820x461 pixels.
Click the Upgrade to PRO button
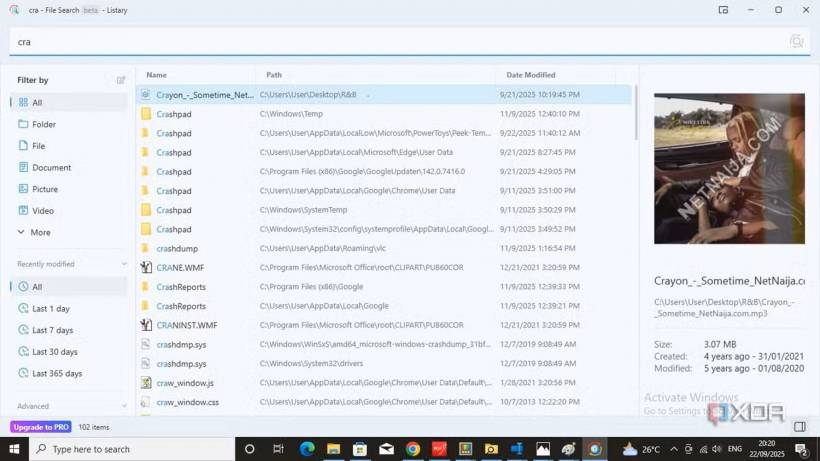40,427
